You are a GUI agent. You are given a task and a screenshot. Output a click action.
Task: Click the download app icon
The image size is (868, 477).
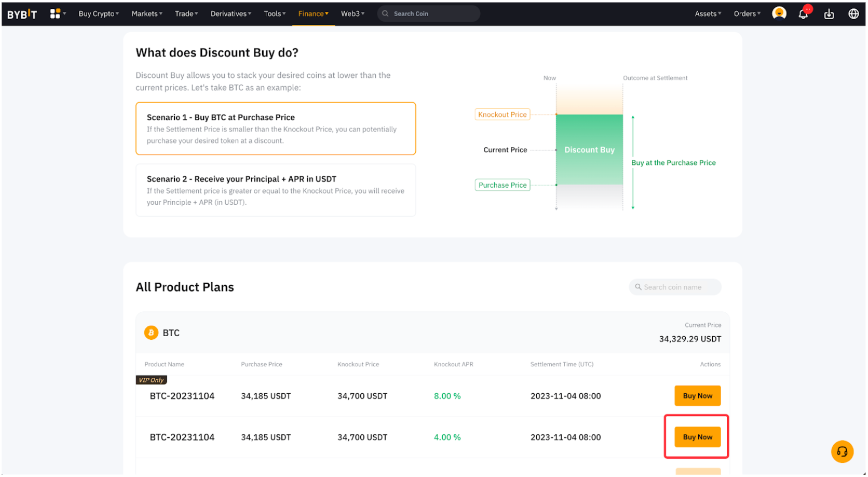829,14
